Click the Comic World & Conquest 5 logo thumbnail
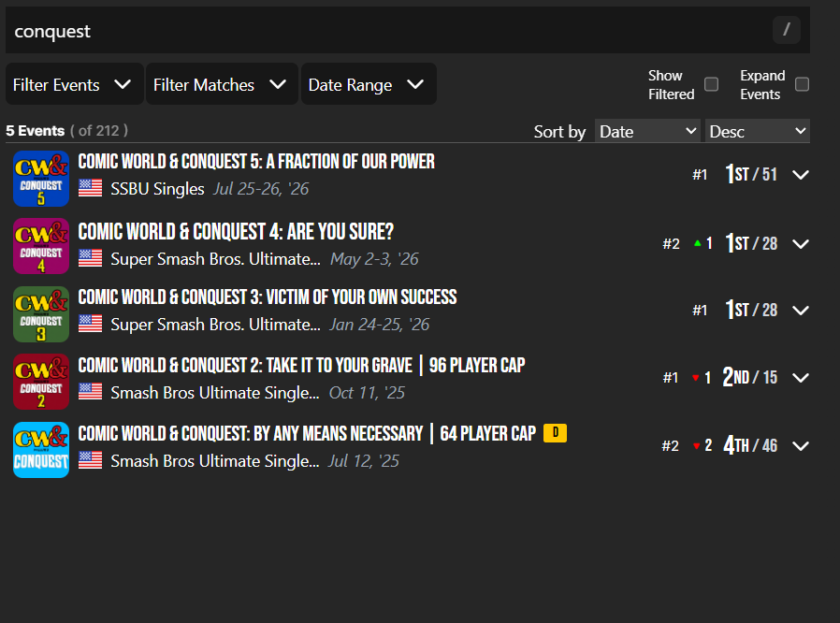 tap(41, 179)
